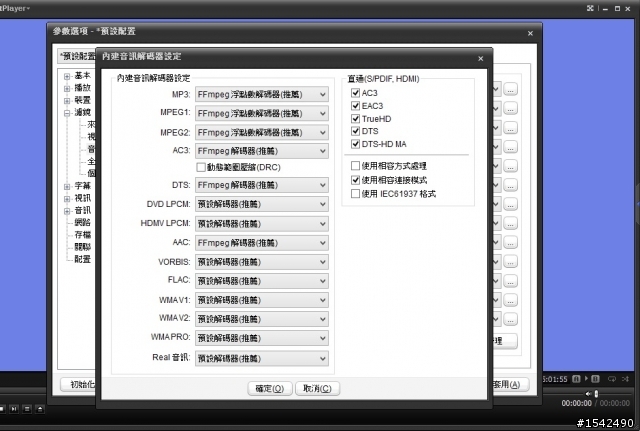Open the PotPlayer main menu
The height and width of the screenshot is (431, 640).
click(x=15, y=8)
